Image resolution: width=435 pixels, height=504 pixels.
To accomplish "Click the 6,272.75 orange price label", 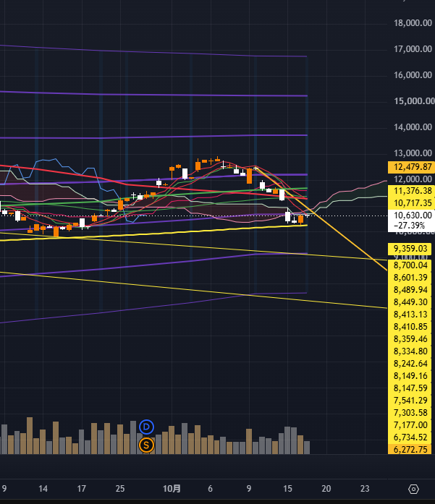I will click(x=410, y=449).
